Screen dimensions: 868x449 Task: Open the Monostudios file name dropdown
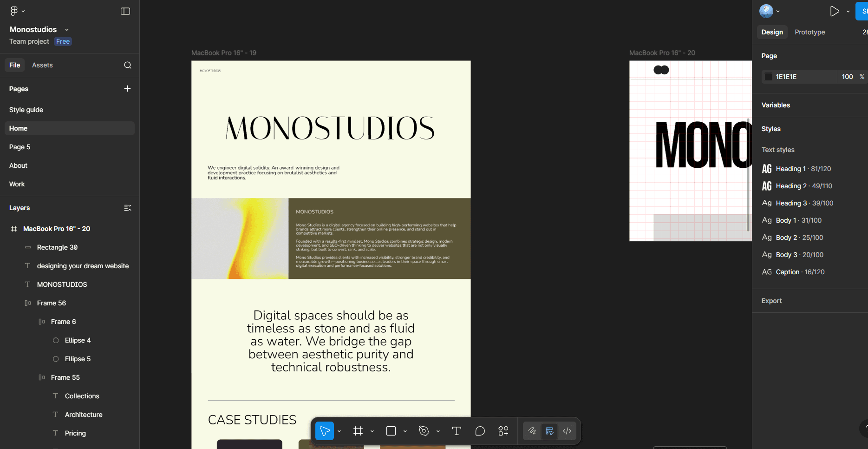click(x=67, y=30)
